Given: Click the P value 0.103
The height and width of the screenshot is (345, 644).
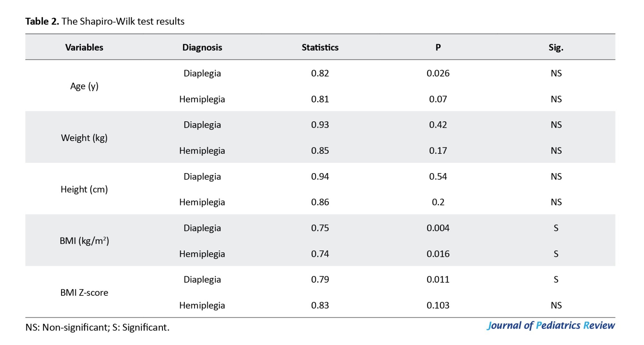Looking at the screenshot, I should point(438,305).
